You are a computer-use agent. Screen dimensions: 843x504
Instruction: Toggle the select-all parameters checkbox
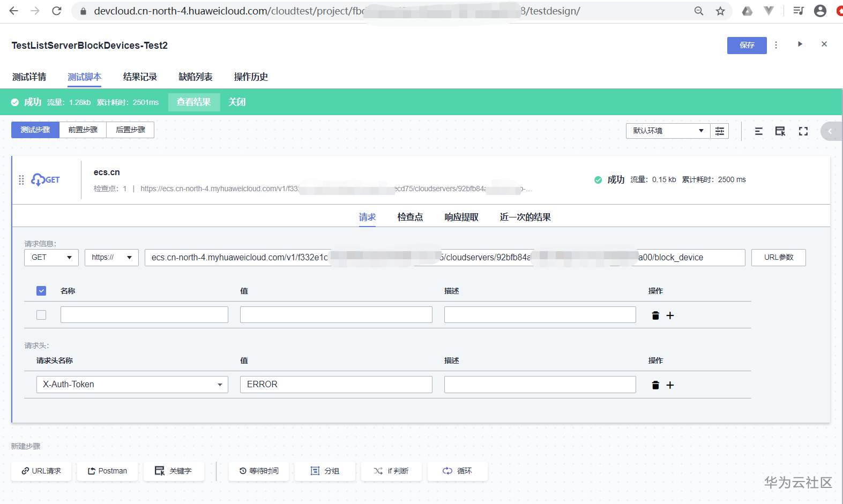tap(41, 291)
